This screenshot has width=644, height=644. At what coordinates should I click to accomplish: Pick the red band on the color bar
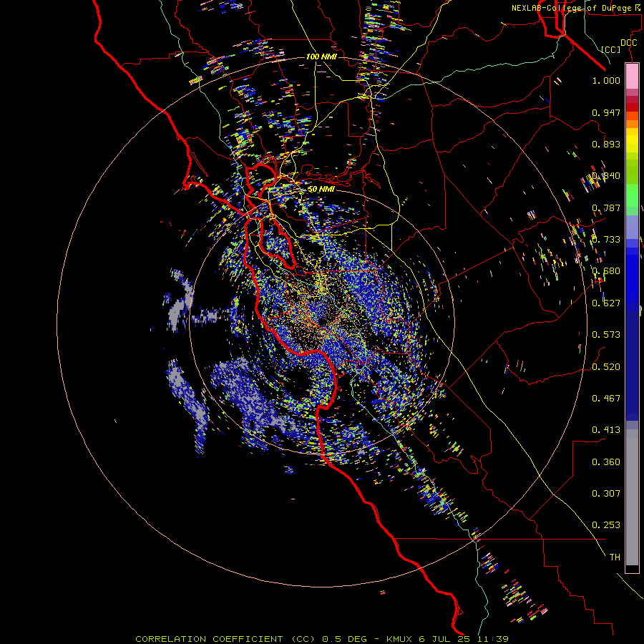tap(632, 107)
